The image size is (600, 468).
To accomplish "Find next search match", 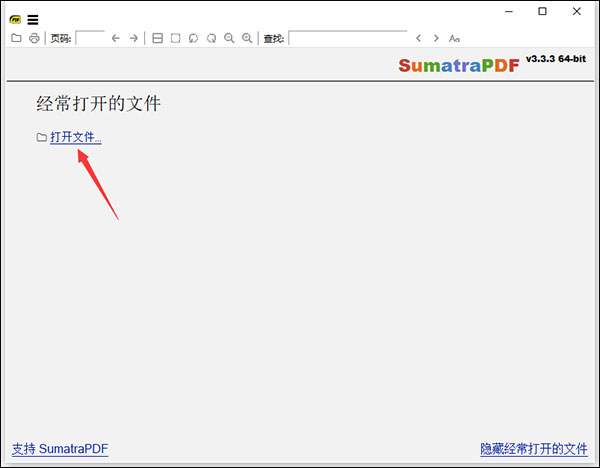I will point(436,38).
